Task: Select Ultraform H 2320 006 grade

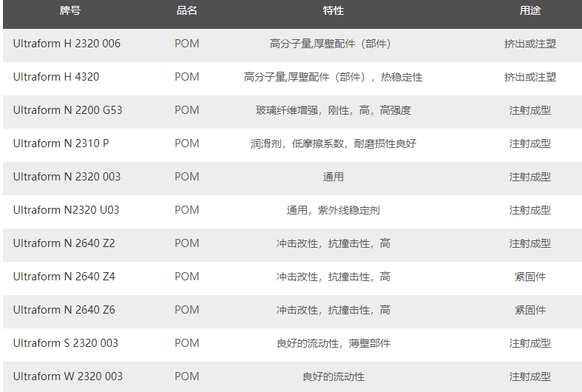Action: click(67, 44)
